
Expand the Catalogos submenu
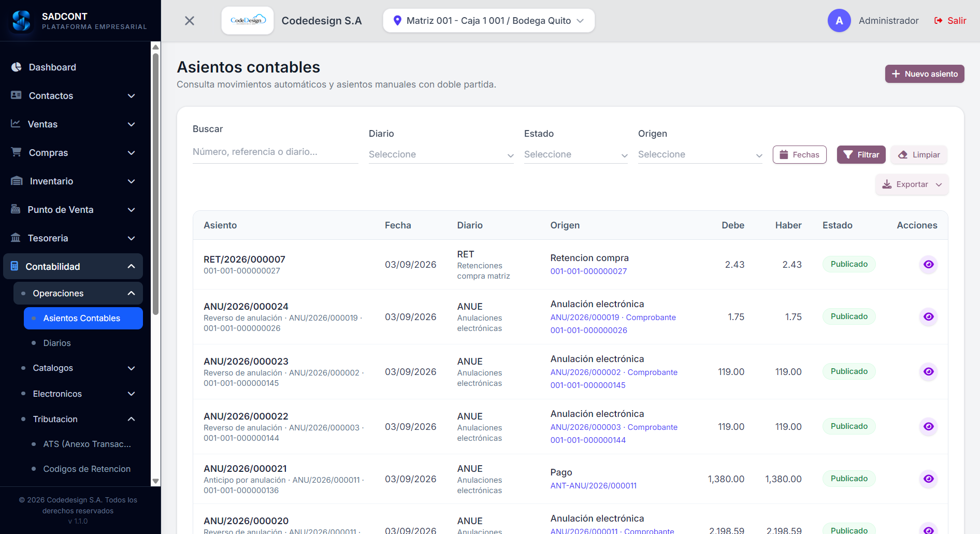[78, 368]
